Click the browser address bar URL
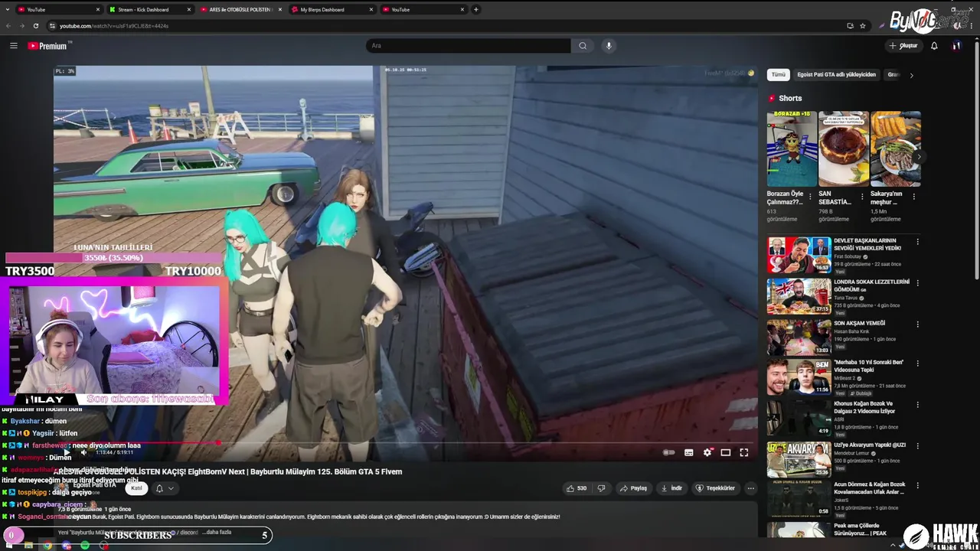Image resolution: width=980 pixels, height=551 pixels. pos(114,26)
